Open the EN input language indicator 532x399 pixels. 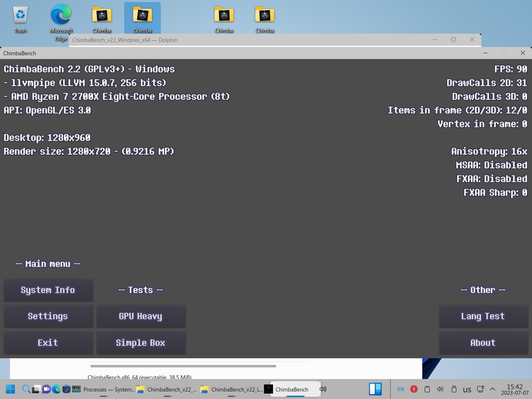[401, 389]
